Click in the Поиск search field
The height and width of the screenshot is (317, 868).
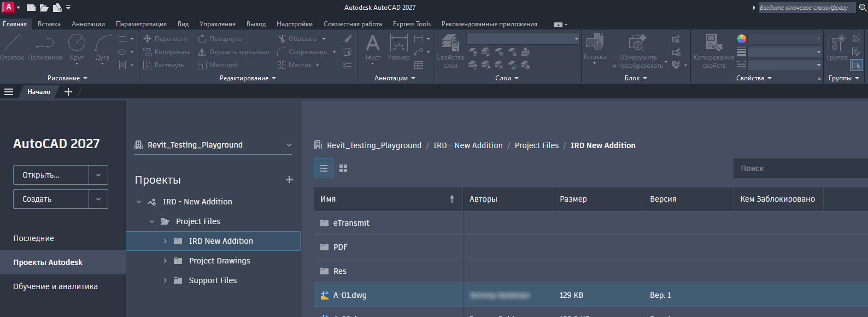click(801, 168)
